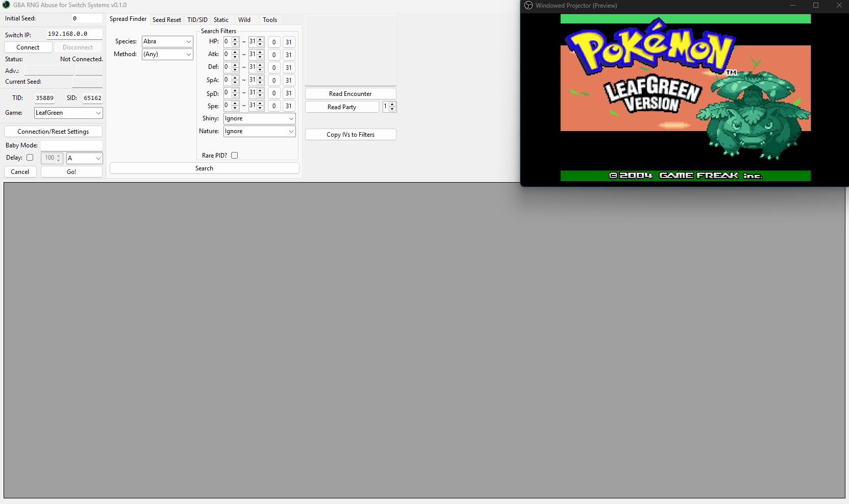Viewport: 849px width, 504px height.
Task: Click the Def maximum IV spinner
Action: 256,67
